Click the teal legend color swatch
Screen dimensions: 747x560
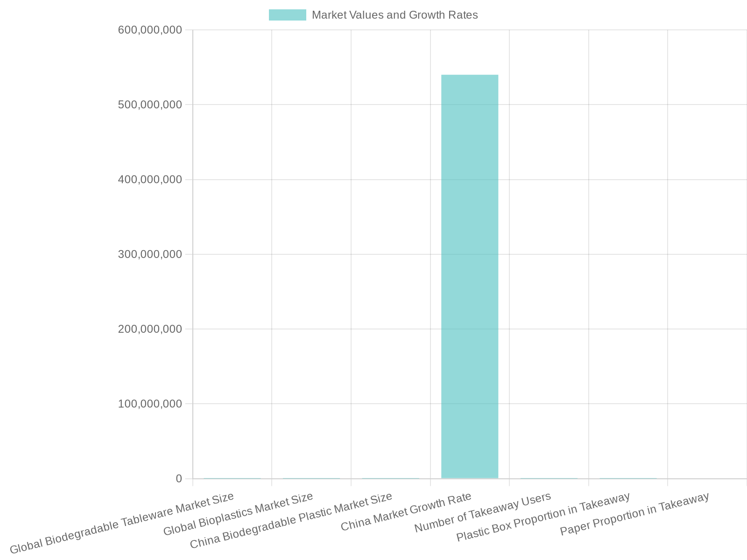point(288,15)
